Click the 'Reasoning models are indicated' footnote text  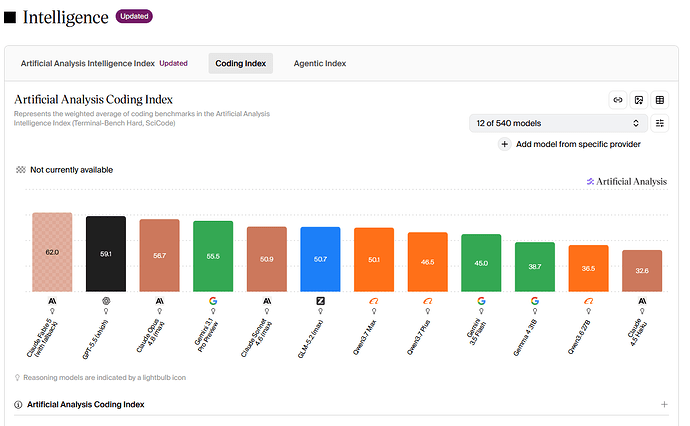[105, 378]
